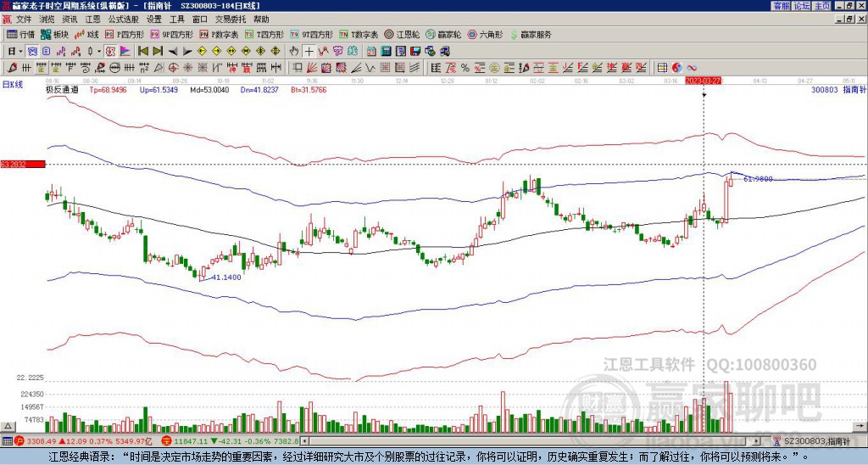The image size is (868, 465).
Task: Open the 9T四方形 tool
Action: [311, 34]
